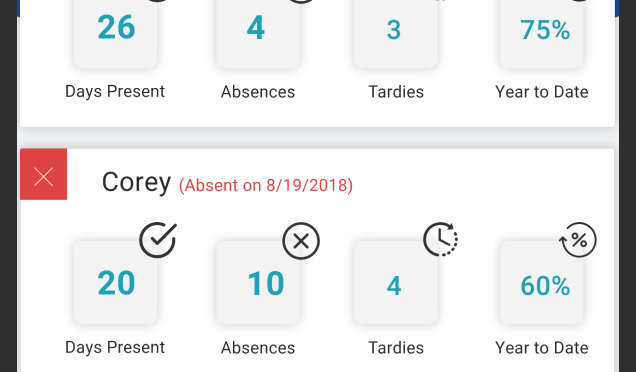This screenshot has height=372, width=636.
Task: Open the 4 Absences tile above Corey
Action: [258, 33]
